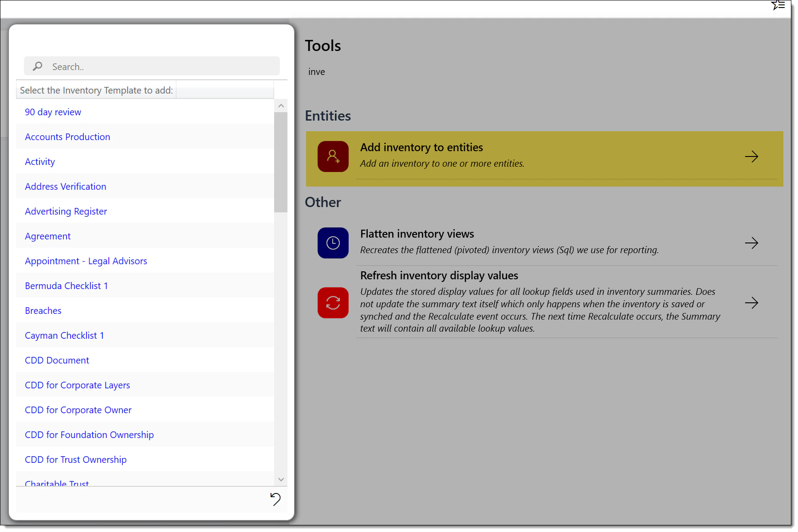The image size is (798, 532).
Task: Click the search magnifier icon
Action: tap(38, 66)
